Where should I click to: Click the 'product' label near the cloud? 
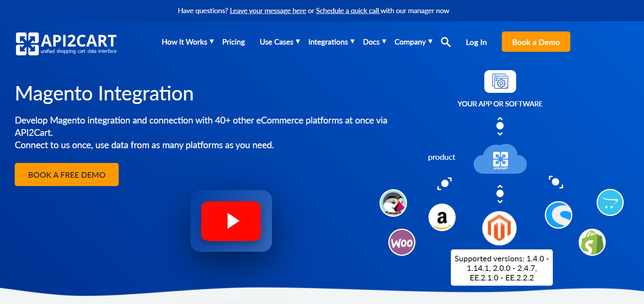442,157
